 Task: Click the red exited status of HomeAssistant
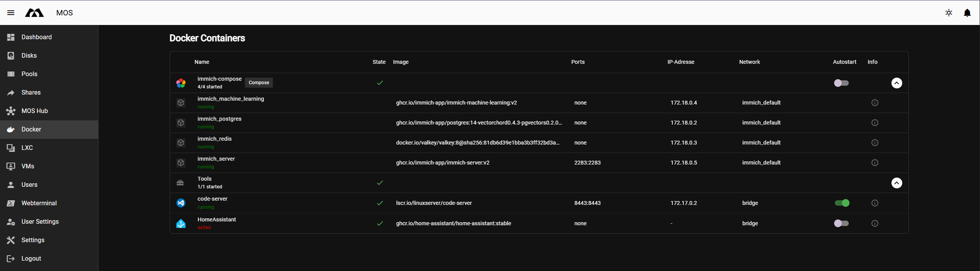pyautogui.click(x=204, y=228)
